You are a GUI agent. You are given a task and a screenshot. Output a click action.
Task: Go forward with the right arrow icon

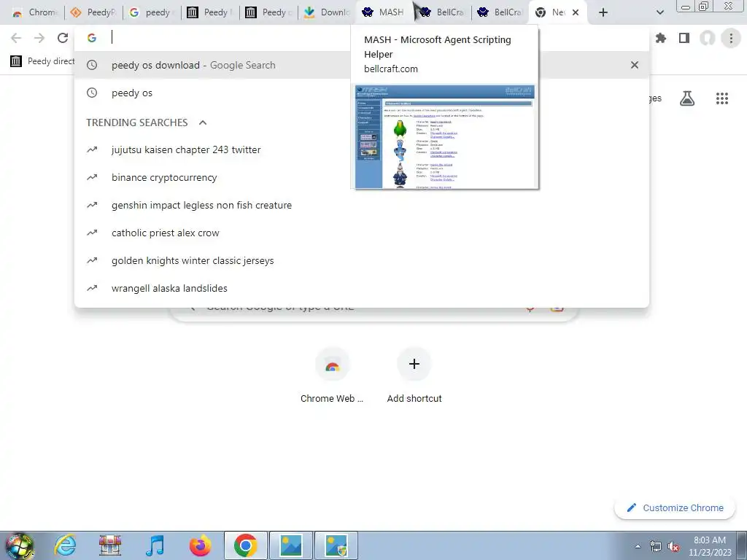(39, 38)
